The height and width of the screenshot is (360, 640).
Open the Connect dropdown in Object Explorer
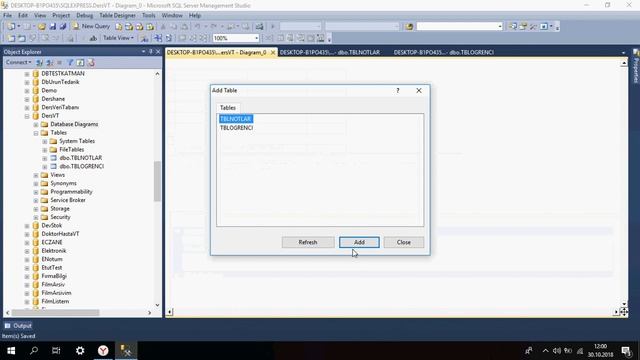click(18, 62)
